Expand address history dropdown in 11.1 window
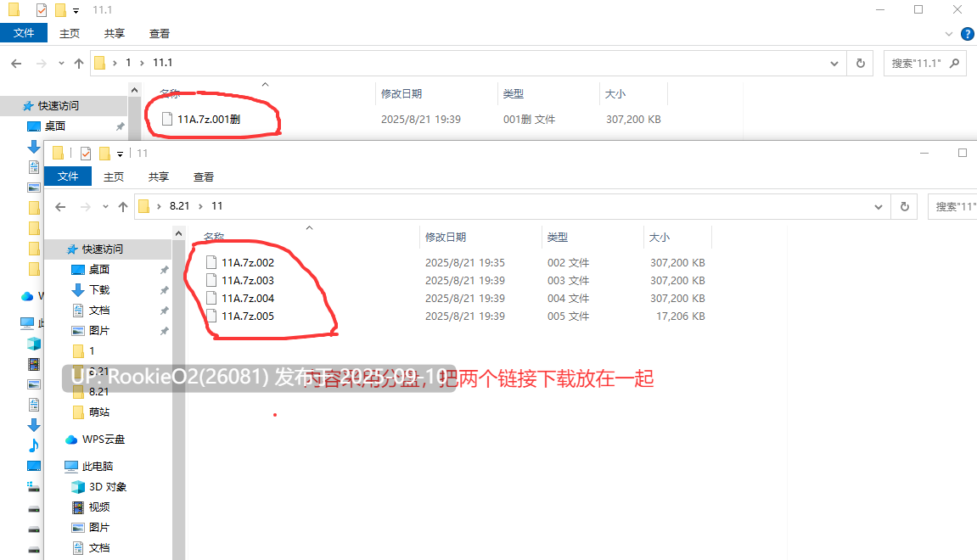 [x=834, y=63]
